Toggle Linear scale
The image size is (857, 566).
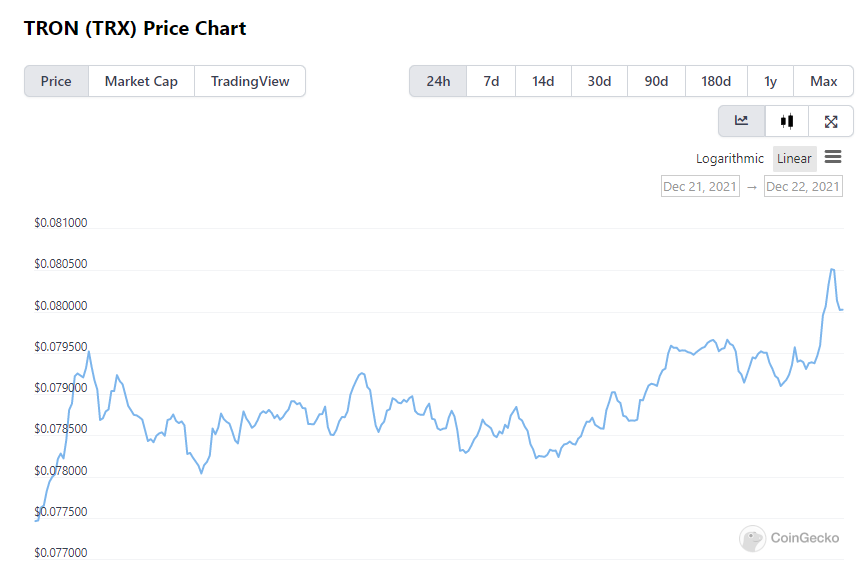pyautogui.click(x=794, y=158)
